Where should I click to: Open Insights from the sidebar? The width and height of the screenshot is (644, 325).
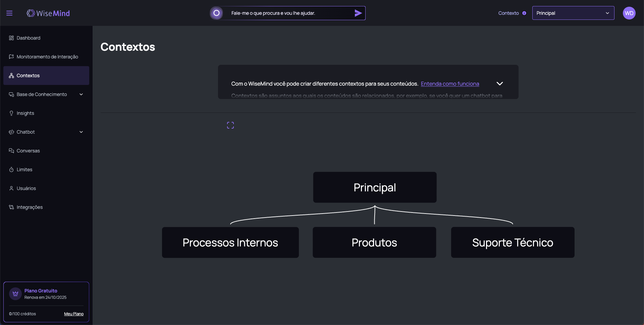[x=25, y=113]
